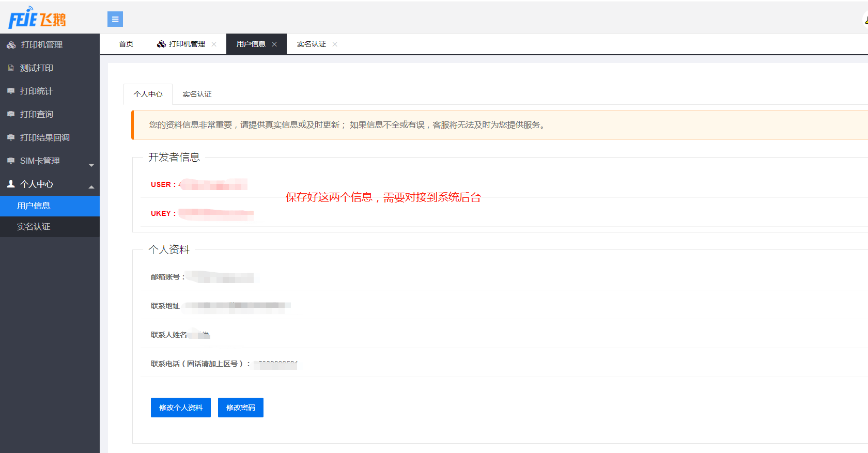Image resolution: width=868 pixels, height=453 pixels.
Task: Open 打印结果回调 in the sidebar
Action: coord(44,137)
